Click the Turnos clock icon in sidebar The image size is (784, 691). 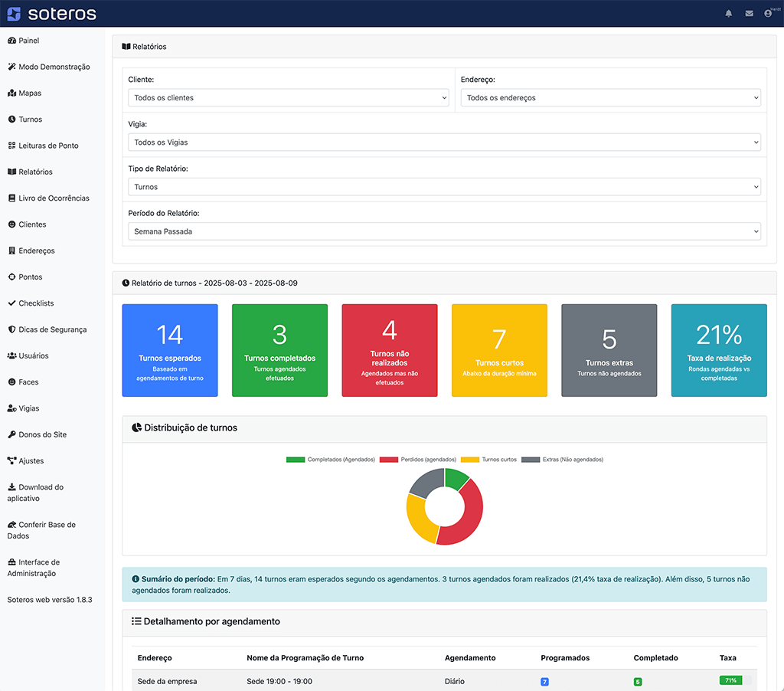pos(11,120)
